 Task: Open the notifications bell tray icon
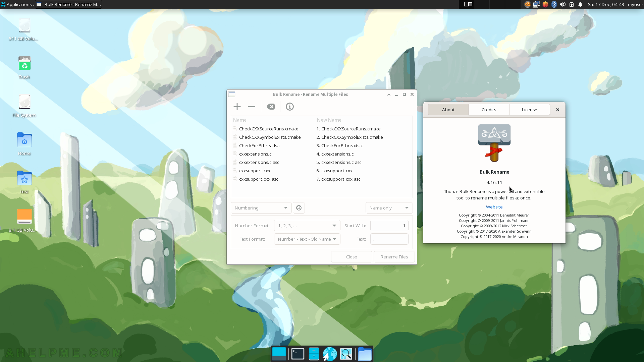[x=580, y=4]
